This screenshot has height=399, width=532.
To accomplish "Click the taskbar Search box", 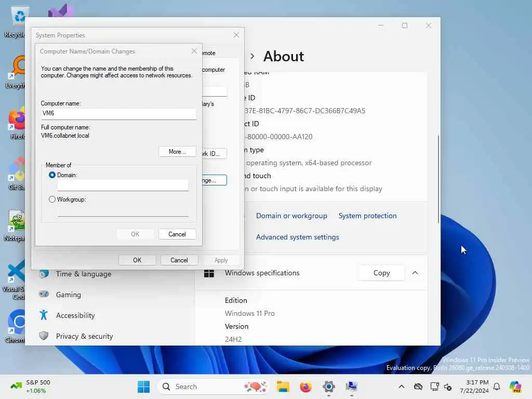I will click(214, 387).
